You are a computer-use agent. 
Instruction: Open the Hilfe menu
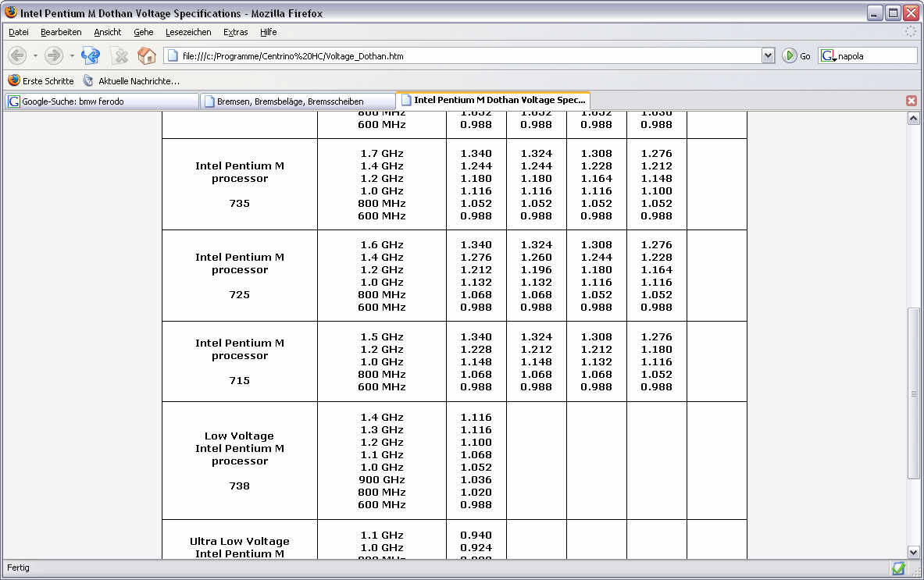click(x=269, y=32)
